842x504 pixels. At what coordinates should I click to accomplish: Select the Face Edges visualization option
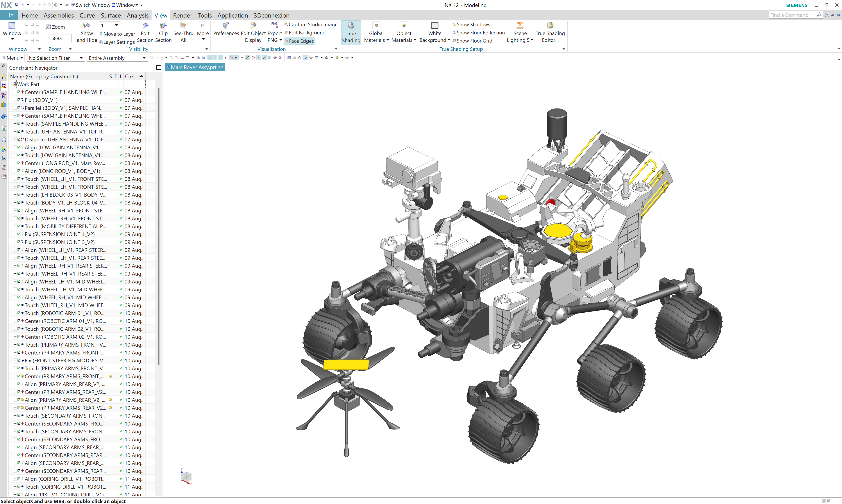point(299,41)
